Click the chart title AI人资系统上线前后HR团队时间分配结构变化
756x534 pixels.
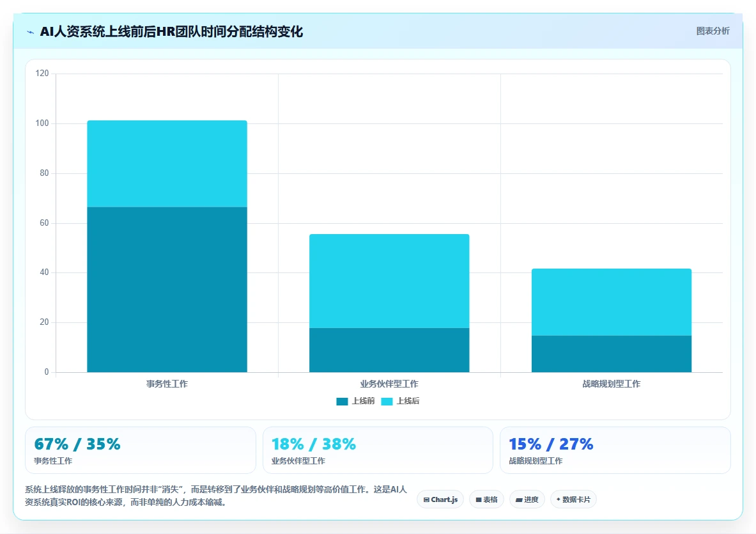(171, 32)
